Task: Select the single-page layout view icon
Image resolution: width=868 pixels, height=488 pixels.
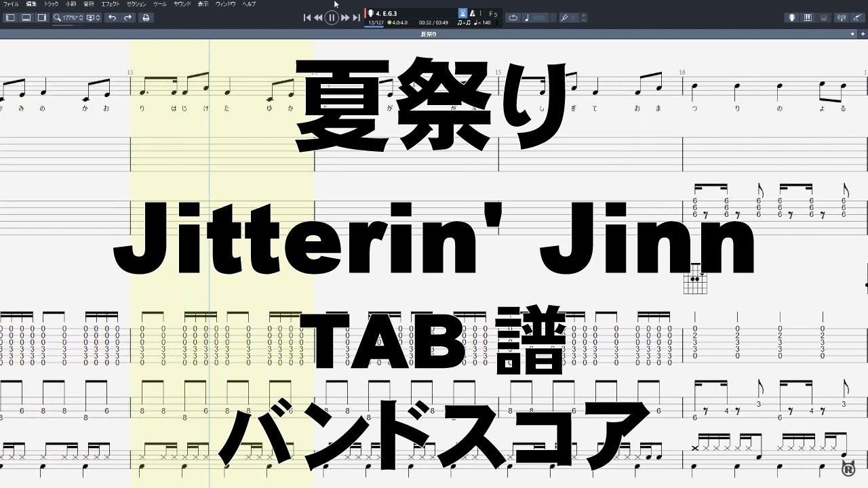Action: coord(10,18)
